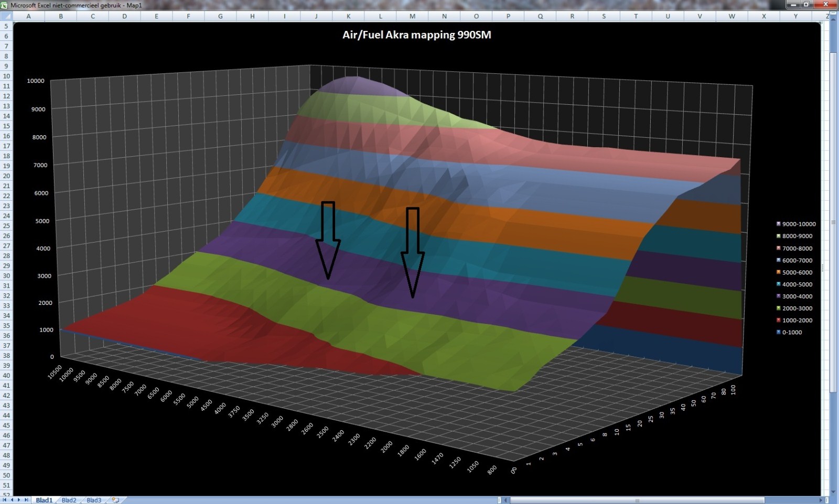Select the 0-1000 legend entry
Image resolution: width=839 pixels, height=504 pixels.
pyautogui.click(x=792, y=333)
